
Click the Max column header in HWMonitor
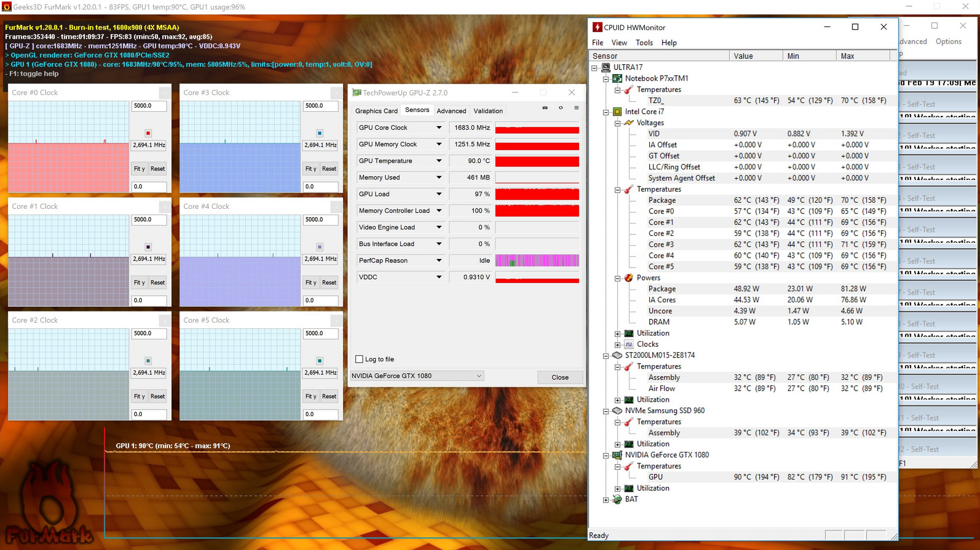coord(863,56)
